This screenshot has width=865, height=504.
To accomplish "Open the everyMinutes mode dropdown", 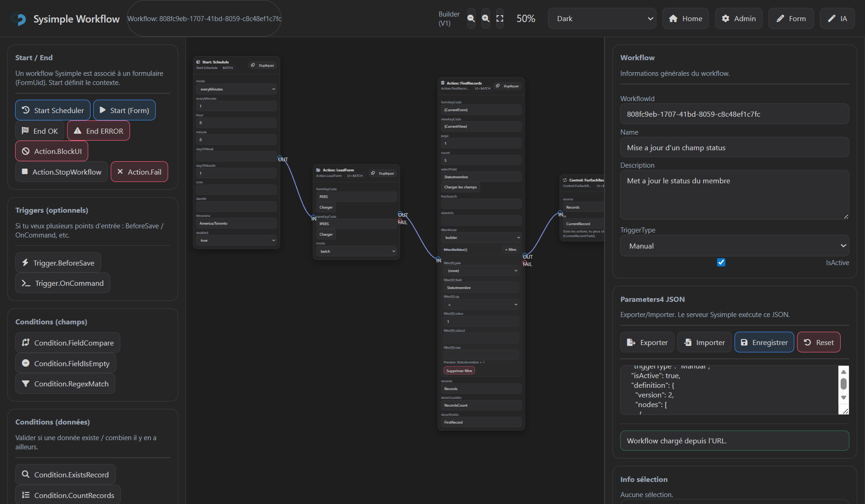I will coord(237,89).
